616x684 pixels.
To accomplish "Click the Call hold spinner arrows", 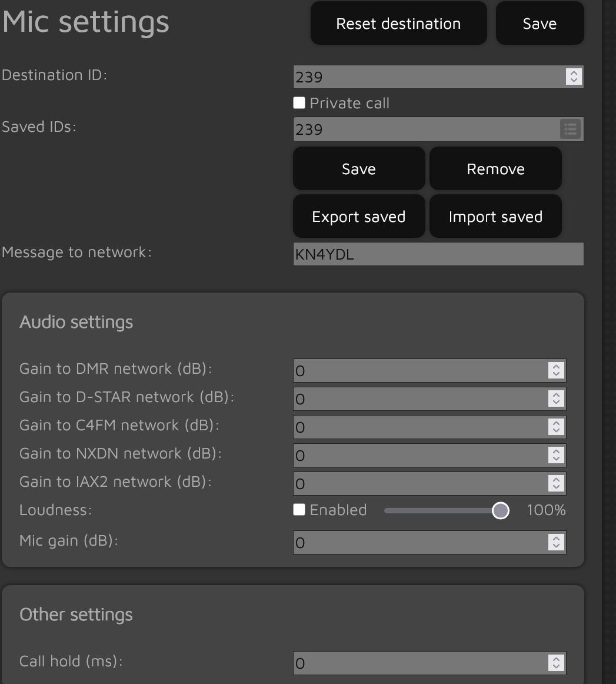I will (x=555, y=663).
